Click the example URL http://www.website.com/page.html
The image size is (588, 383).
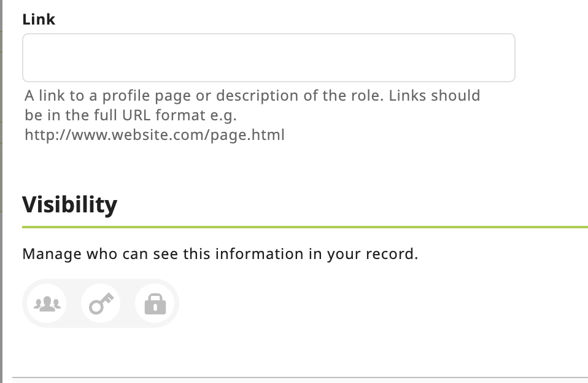pos(153,134)
